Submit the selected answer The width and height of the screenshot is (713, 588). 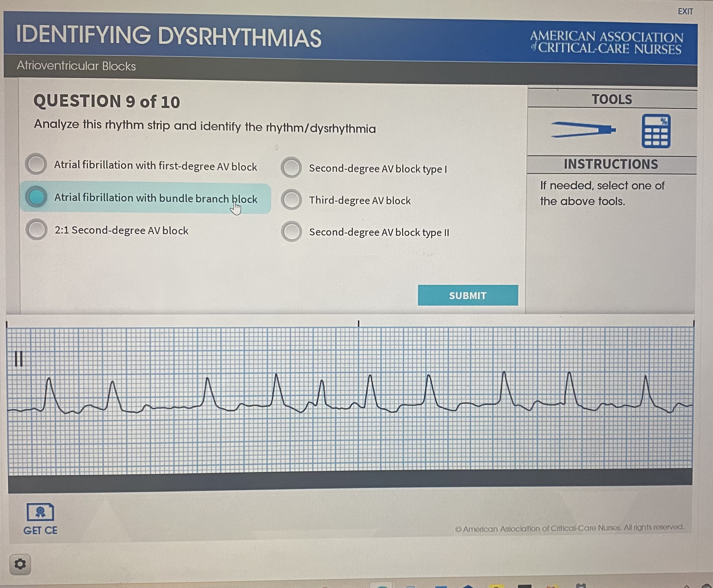click(x=468, y=295)
